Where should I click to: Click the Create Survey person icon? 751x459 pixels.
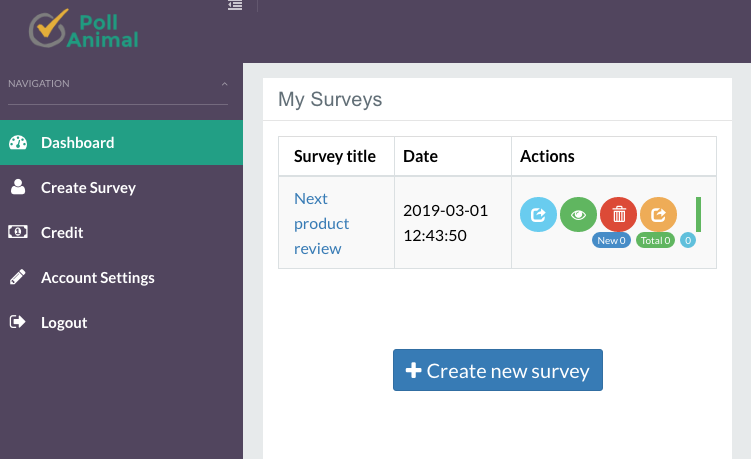pos(18,187)
